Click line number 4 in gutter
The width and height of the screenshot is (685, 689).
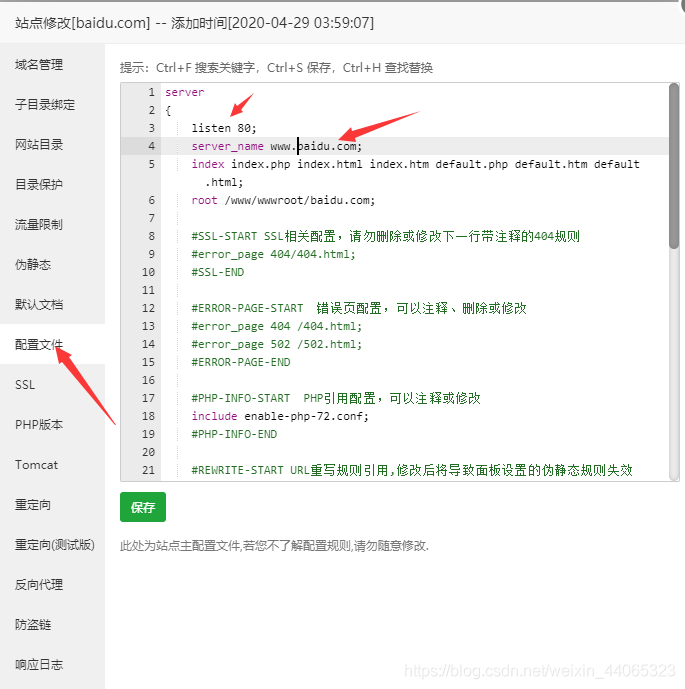[x=151, y=146]
